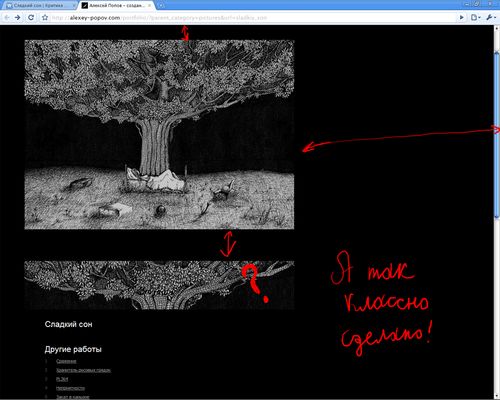Go back to the previous page
Viewport: 500px width, 400px height.
click(x=7, y=17)
